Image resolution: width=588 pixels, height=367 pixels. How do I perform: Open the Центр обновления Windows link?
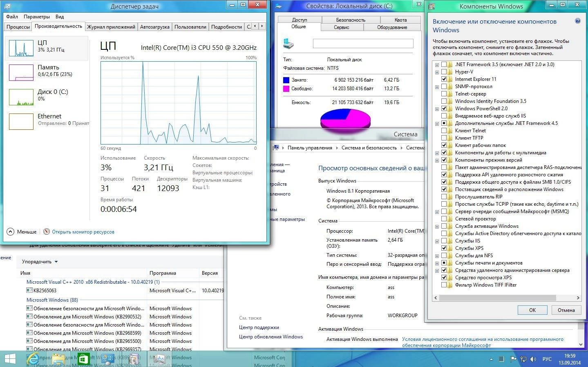[271, 337]
